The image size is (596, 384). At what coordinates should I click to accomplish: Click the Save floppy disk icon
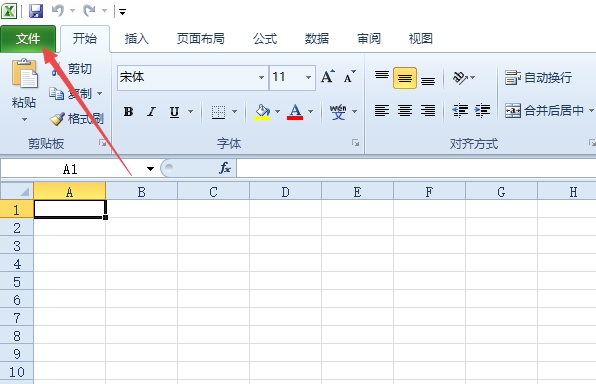click(36, 11)
